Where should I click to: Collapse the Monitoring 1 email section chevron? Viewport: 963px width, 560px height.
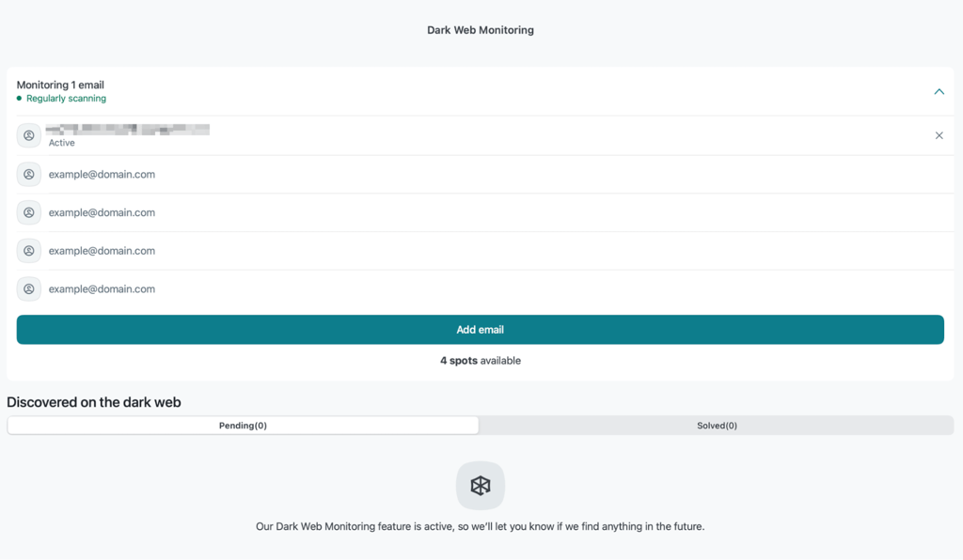tap(939, 91)
